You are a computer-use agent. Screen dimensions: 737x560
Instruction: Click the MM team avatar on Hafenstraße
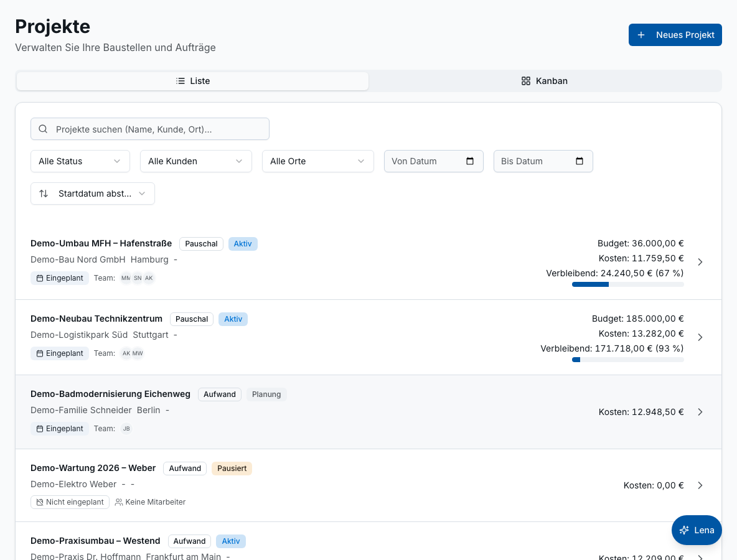tap(126, 278)
